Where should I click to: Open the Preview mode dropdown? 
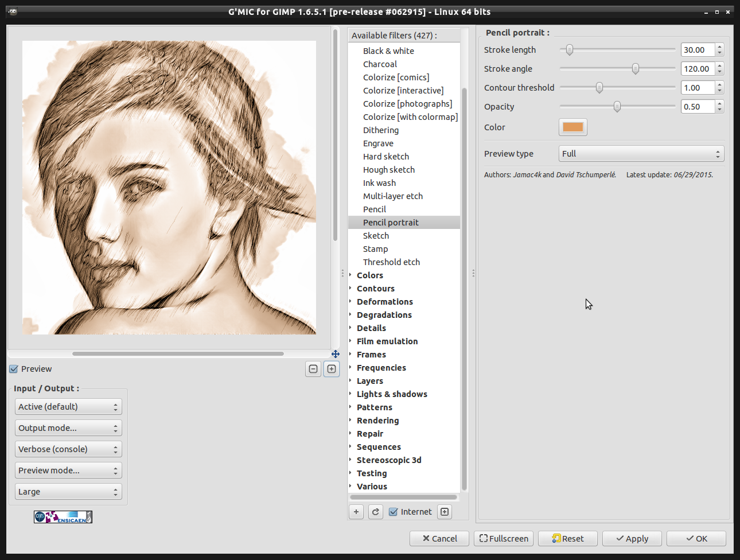coord(68,470)
